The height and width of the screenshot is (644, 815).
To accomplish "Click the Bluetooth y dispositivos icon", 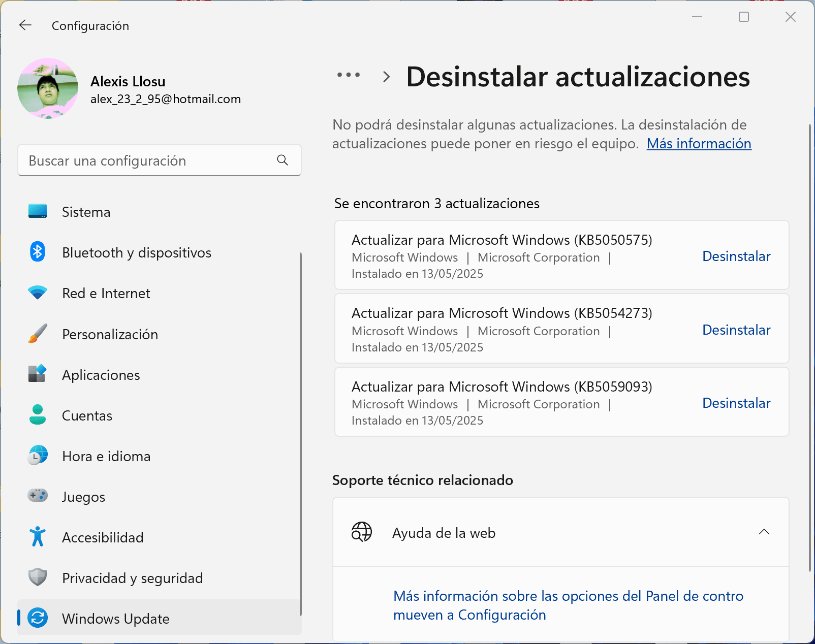I will coord(37,252).
